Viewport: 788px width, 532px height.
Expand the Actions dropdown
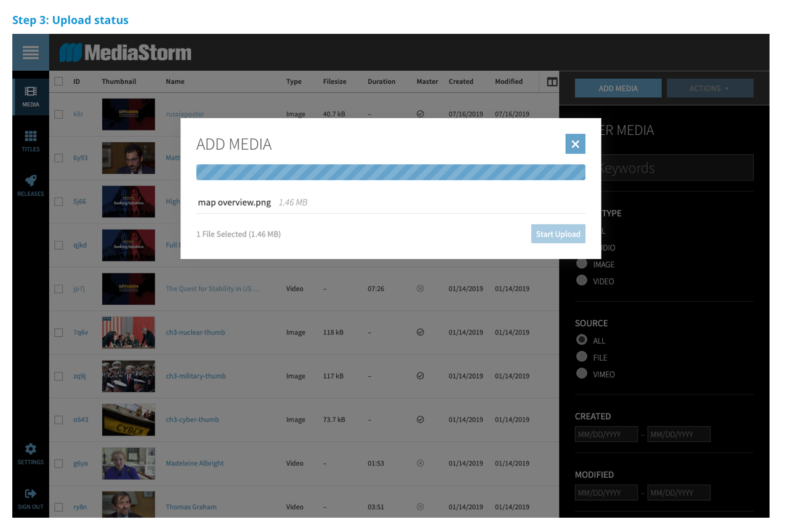pos(710,88)
